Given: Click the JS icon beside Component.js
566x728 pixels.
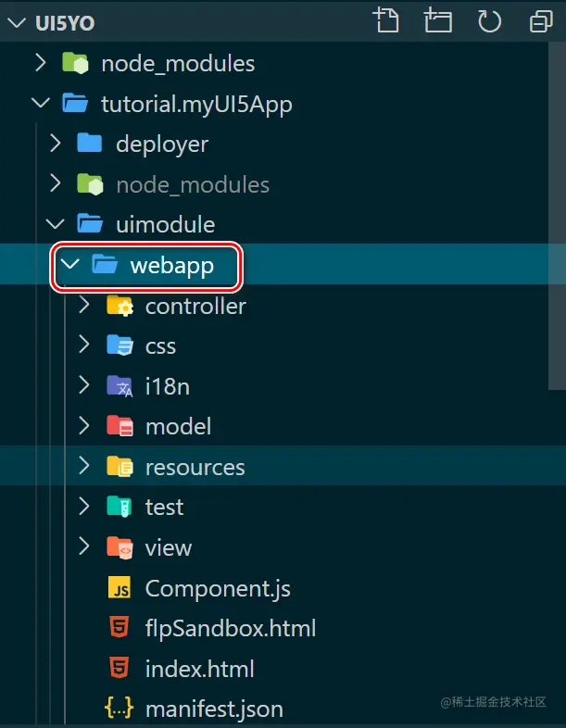Looking at the screenshot, I should point(119,588).
